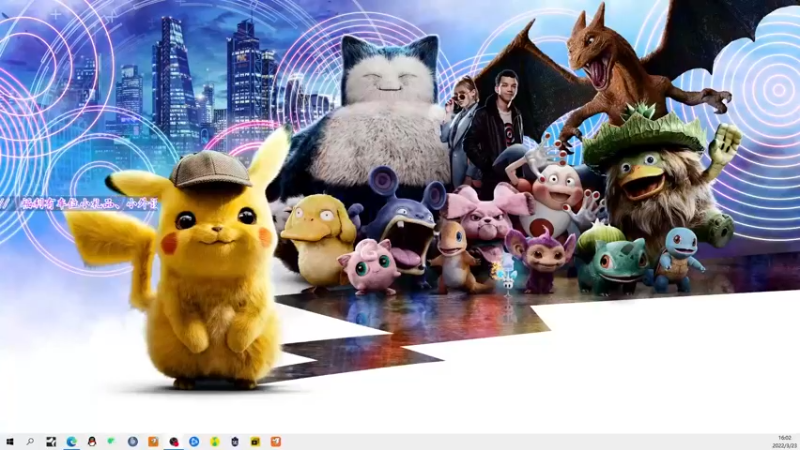Open the green leaf taskbar app
This screenshot has height=450, width=800.
tap(112, 441)
